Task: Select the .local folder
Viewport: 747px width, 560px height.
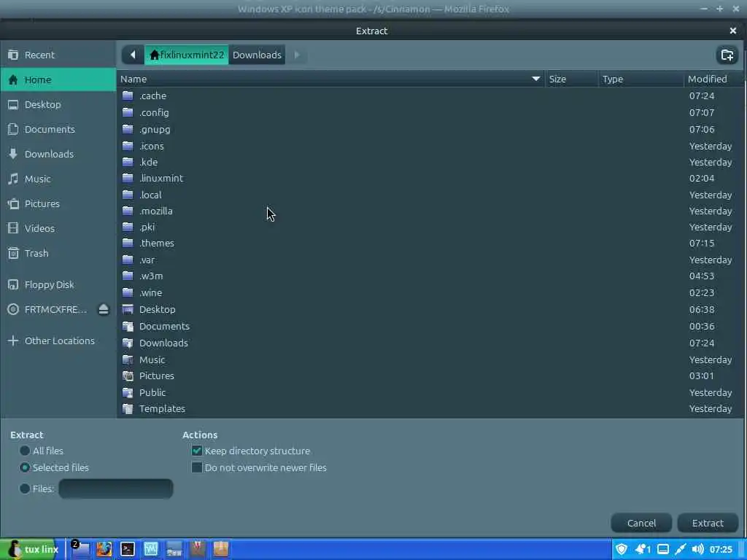Action: point(430,195)
